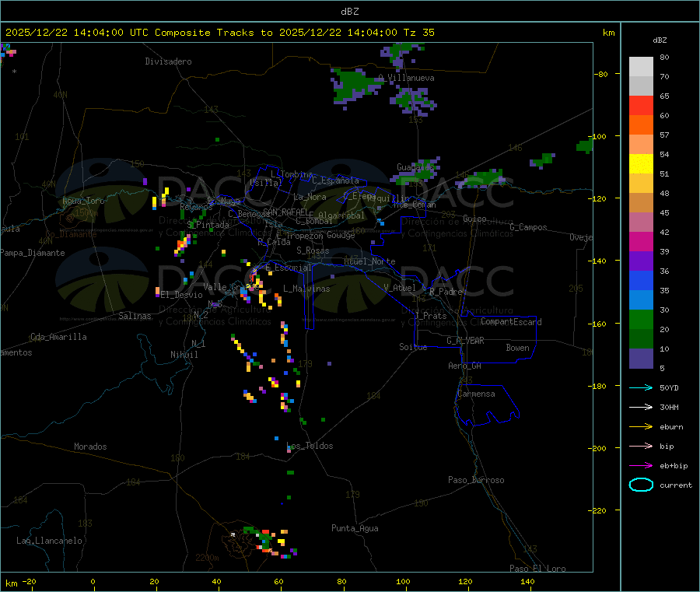Click the 'Cda_Amarilla' map label
Screen dimensions: 700x592
tap(58, 337)
